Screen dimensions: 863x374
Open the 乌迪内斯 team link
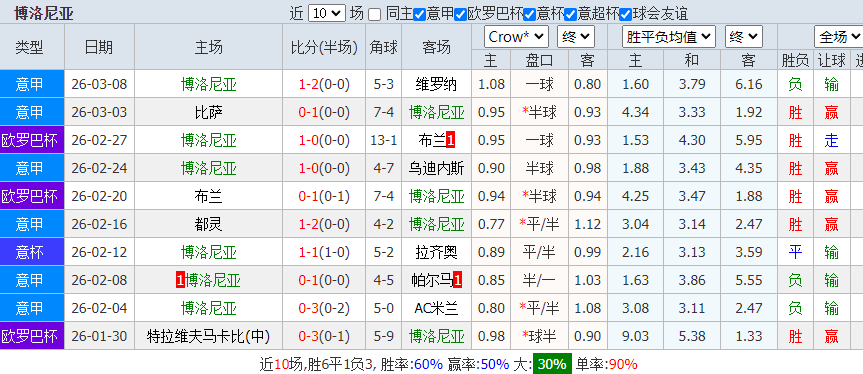(x=436, y=168)
